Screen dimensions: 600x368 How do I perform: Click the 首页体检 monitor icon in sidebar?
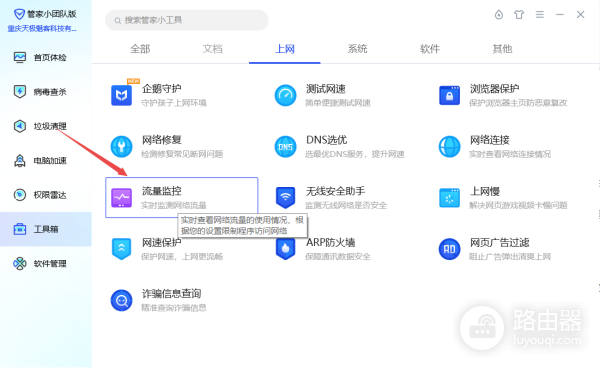point(20,57)
